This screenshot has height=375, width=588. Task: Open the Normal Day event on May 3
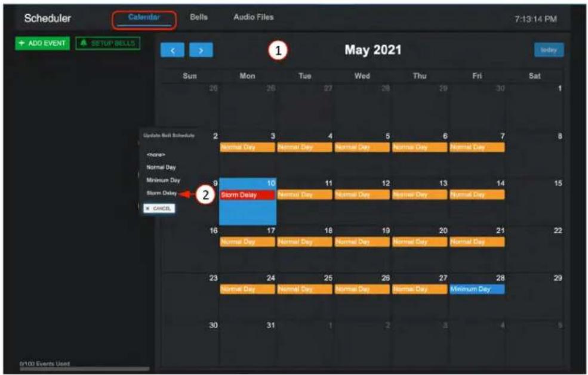click(248, 147)
